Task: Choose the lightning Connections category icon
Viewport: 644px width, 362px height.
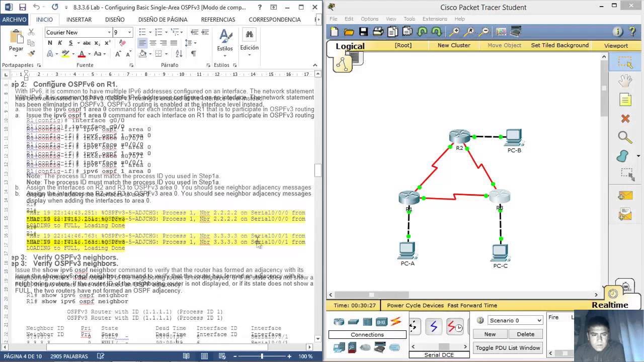Action: click(x=396, y=322)
